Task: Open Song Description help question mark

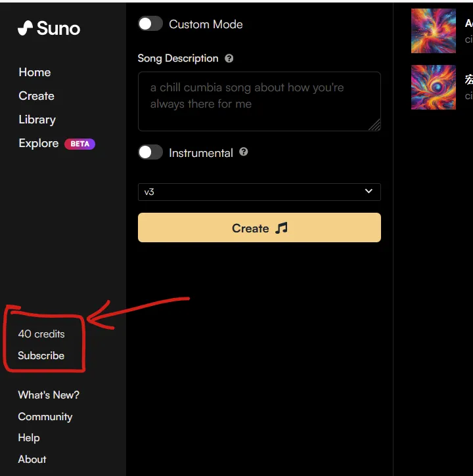Action: (x=229, y=58)
